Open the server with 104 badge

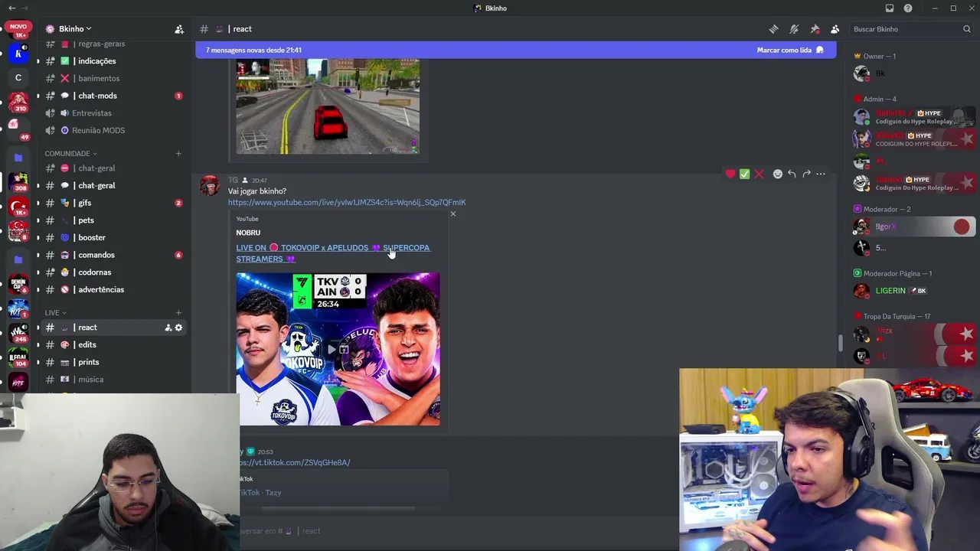pos(18,357)
